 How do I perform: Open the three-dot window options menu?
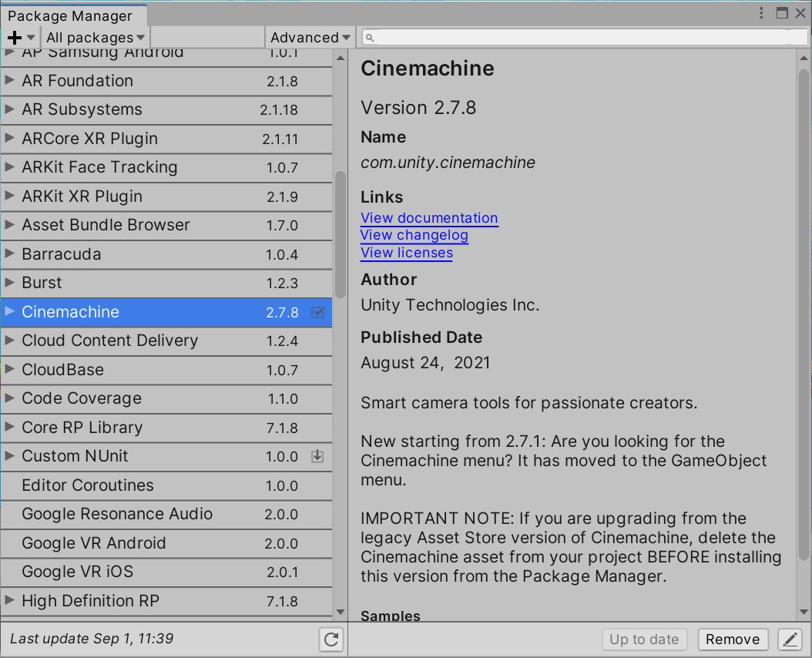coord(761,12)
